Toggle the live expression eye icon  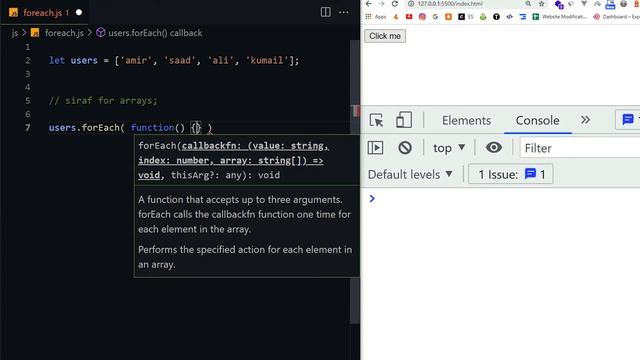493,147
